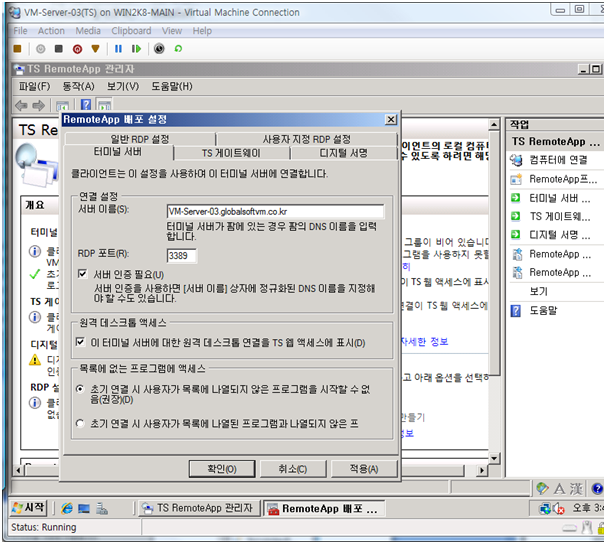606x544 pixels.
Task: Click the 자세한 정보 link
Action: point(424,342)
